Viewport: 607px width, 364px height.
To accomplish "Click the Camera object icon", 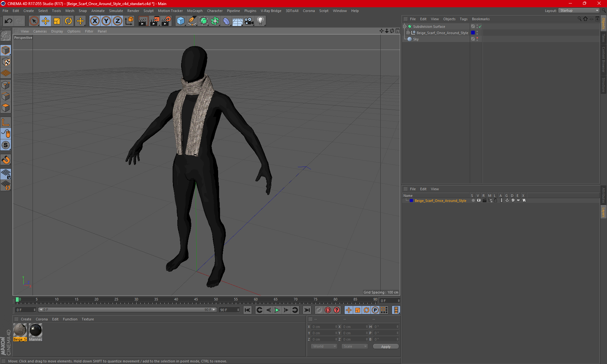I will (249, 21).
